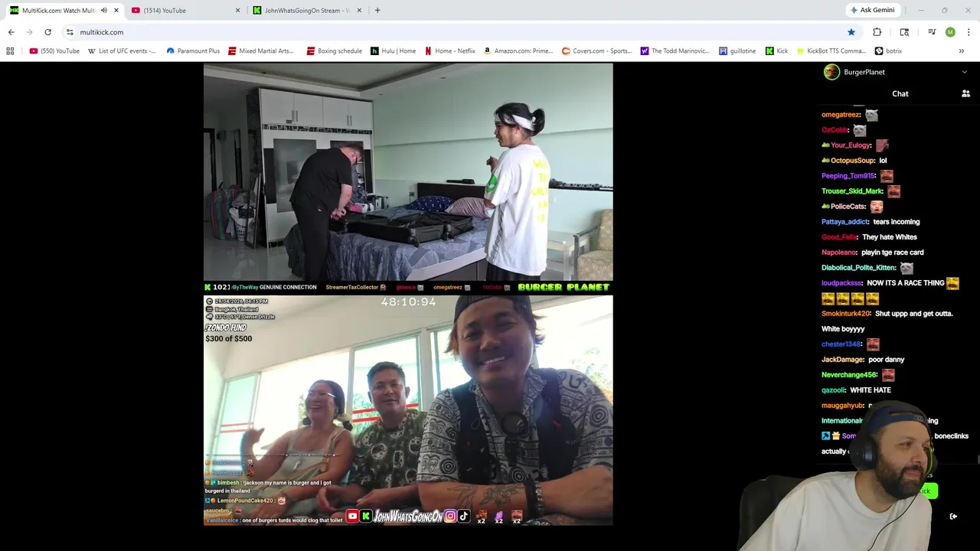Open List of UFC events bookmark
This screenshot has height=551, width=980.
(122, 51)
